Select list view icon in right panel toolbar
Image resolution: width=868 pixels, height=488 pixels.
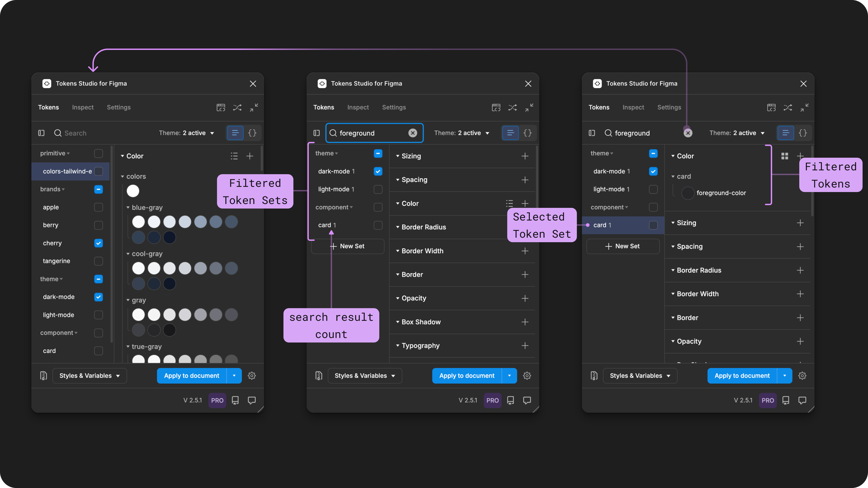tap(785, 133)
